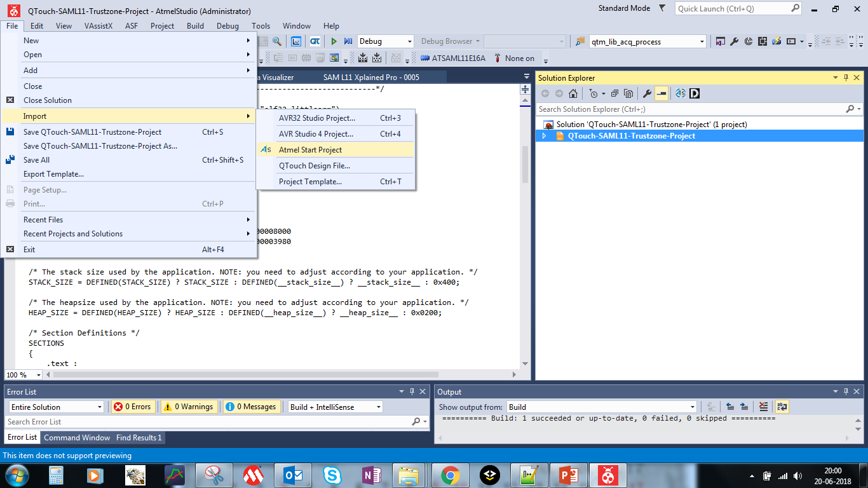868x488 pixels.
Task: Click the Home icon in Solution Explorer
Action: [573, 93]
